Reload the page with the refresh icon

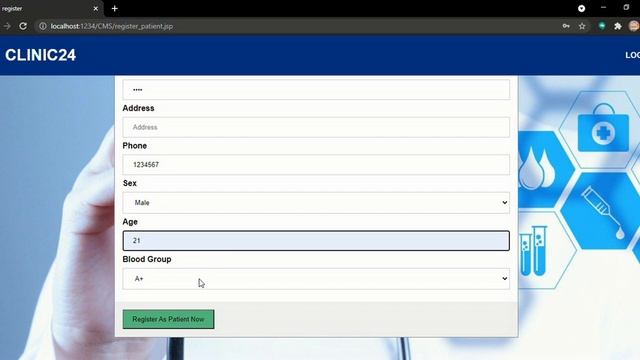(x=23, y=26)
